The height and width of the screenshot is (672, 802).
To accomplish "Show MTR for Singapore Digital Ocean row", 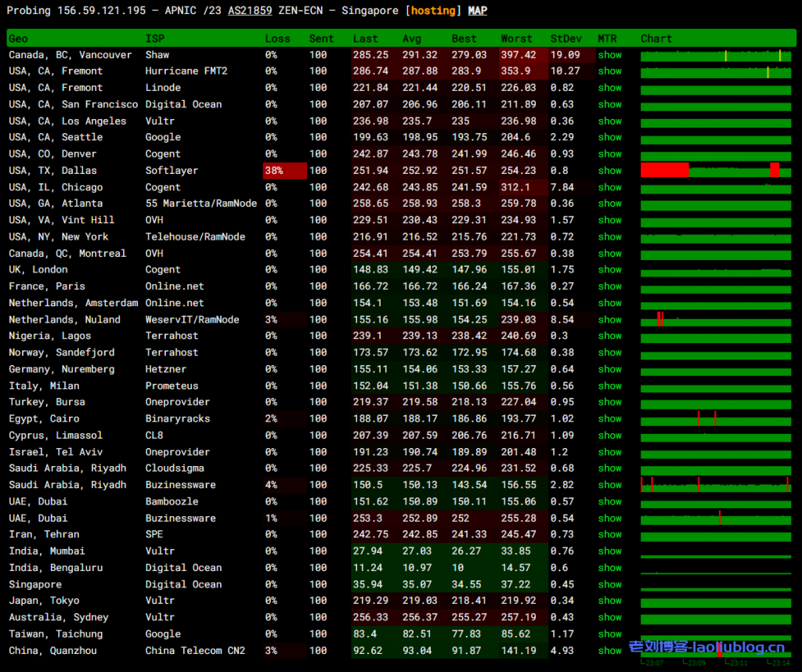I will point(609,584).
